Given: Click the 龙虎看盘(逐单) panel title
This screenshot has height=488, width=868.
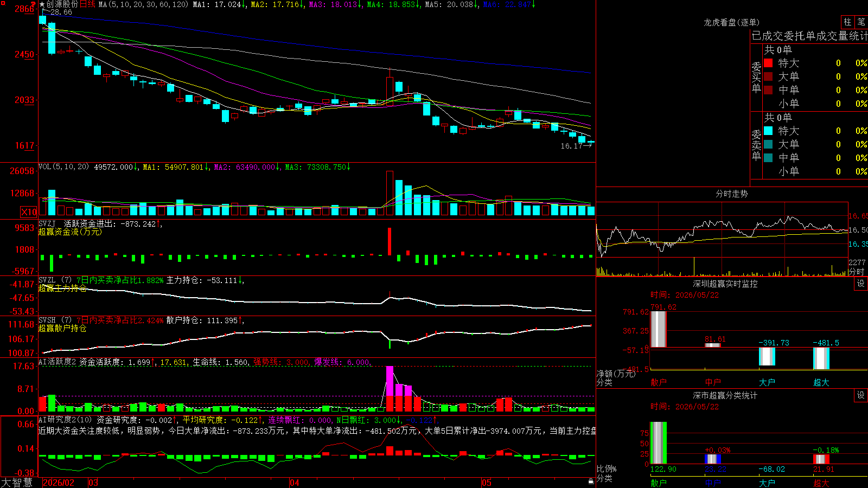Looking at the screenshot, I should pos(731,22).
